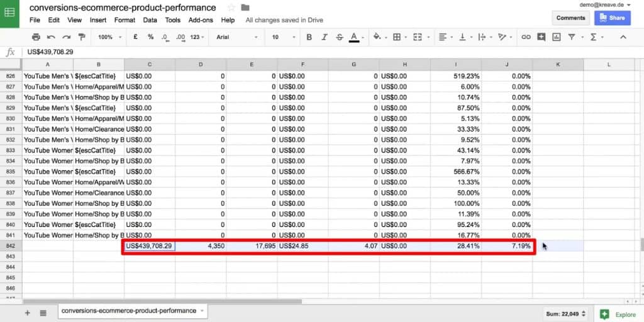This screenshot has height=322, width=644.
Task: Open the demo@kreave.de account dropdown
Action: [x=604, y=5]
